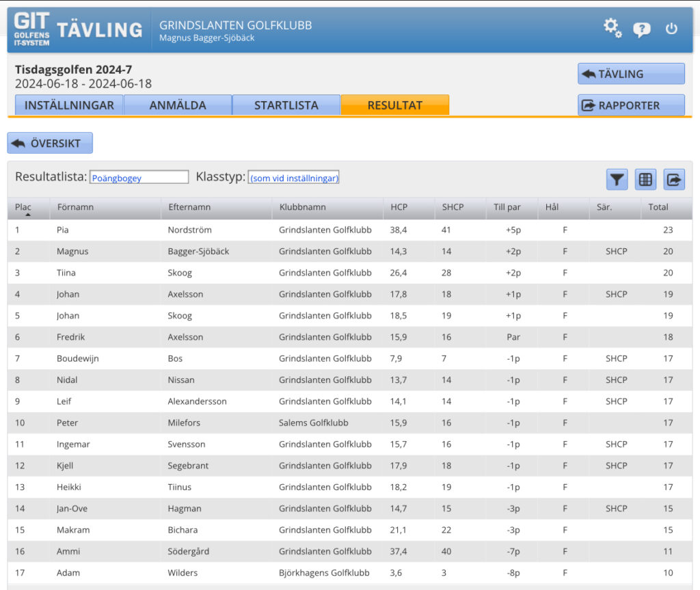Select the surname Bichara

183,530
